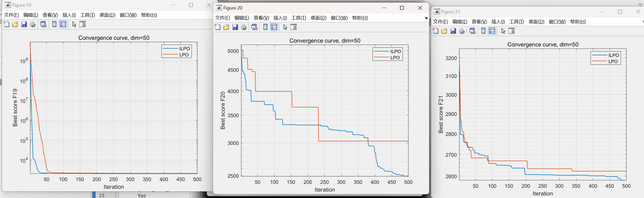Open 帮助(H) menu in Figure 20

(x=360, y=18)
